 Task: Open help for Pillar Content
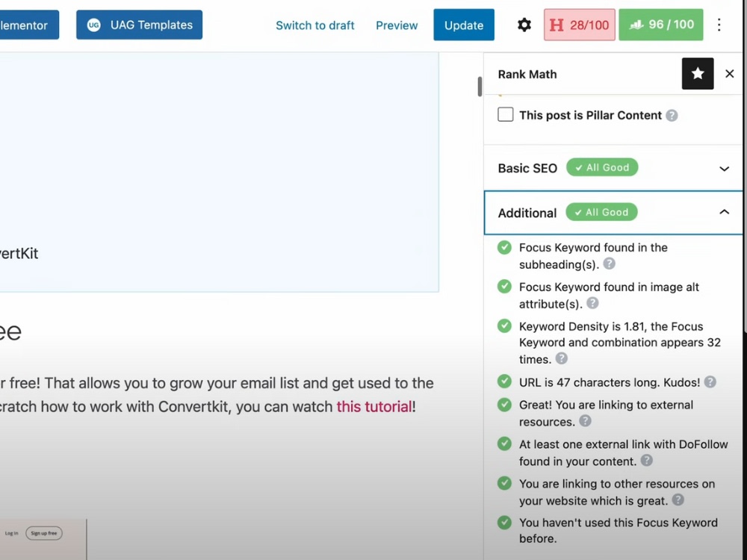click(x=672, y=115)
